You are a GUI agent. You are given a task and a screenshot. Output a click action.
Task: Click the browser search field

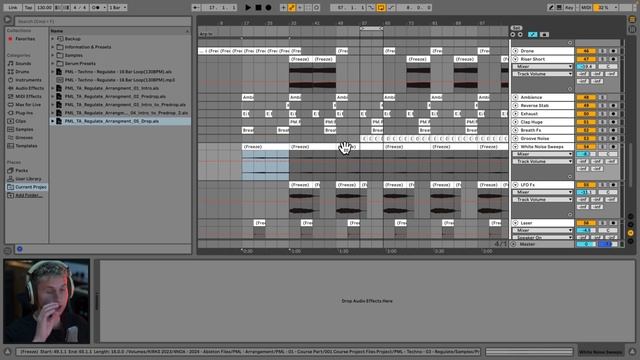coord(103,21)
